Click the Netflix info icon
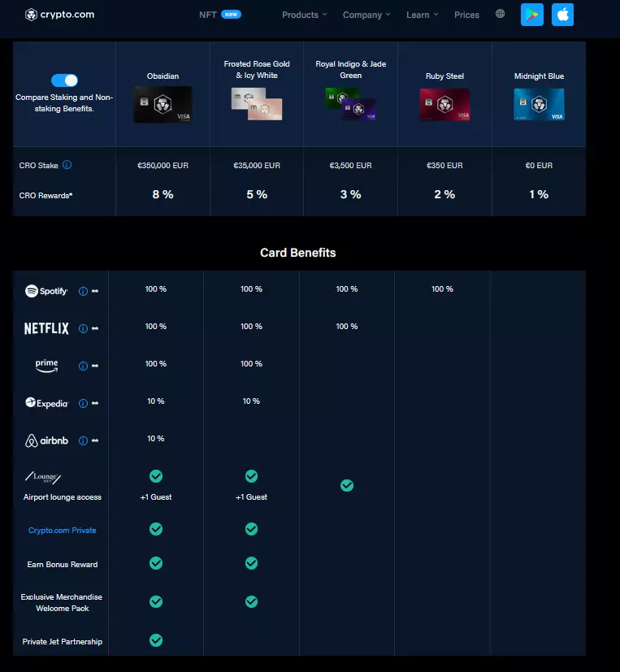This screenshot has height=672, width=620. point(83,329)
